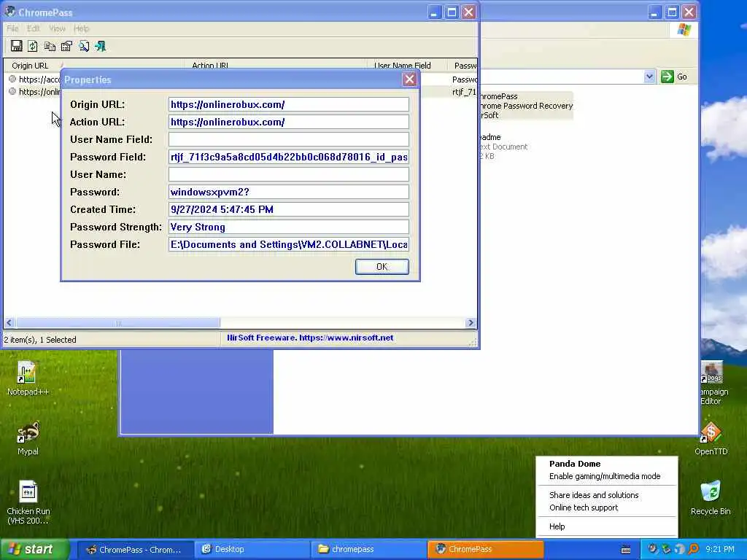The image size is (747, 560).
Task: Click the User Name Field column header
Action: click(x=407, y=65)
